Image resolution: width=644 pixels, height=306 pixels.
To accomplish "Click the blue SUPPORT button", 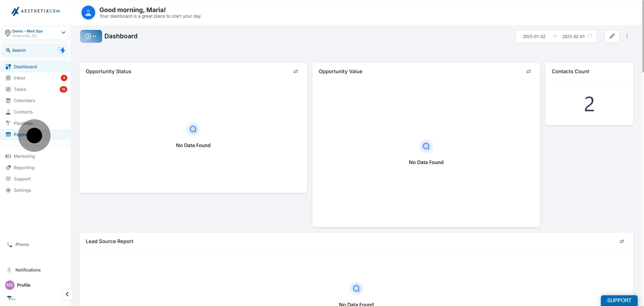I will (619, 300).
